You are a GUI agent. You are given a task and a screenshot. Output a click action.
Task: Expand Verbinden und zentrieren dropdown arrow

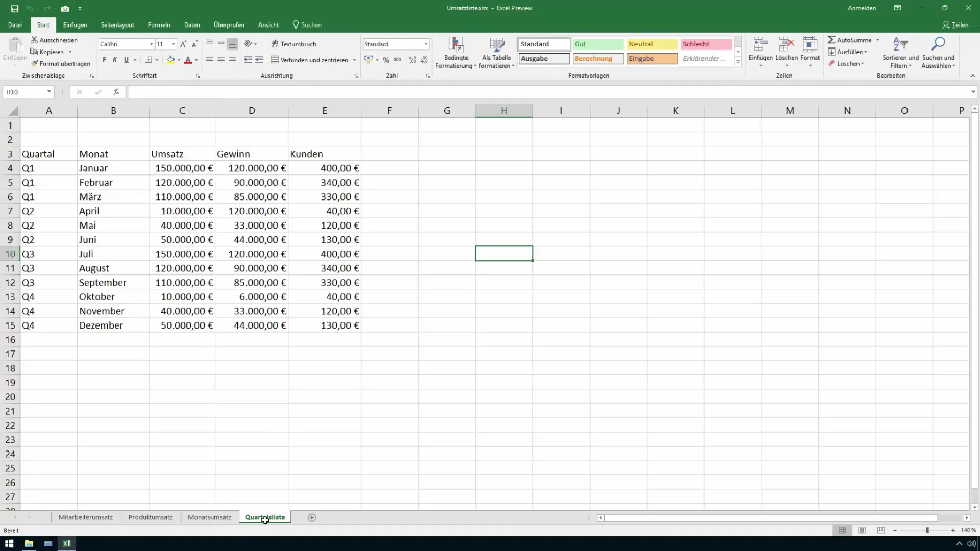click(x=354, y=60)
